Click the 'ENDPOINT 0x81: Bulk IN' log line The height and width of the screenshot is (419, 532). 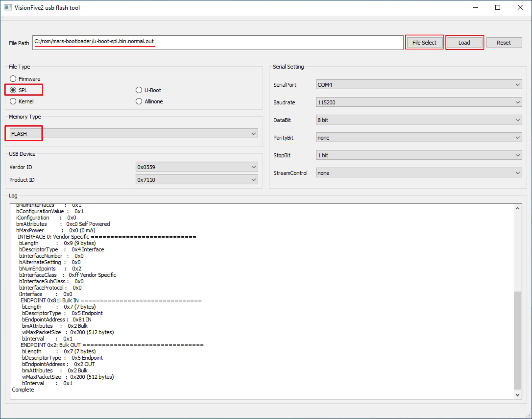pyautogui.click(x=111, y=300)
